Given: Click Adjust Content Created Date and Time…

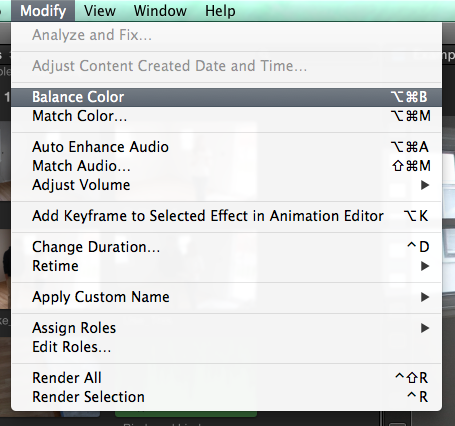Looking at the screenshot, I should point(226,66).
